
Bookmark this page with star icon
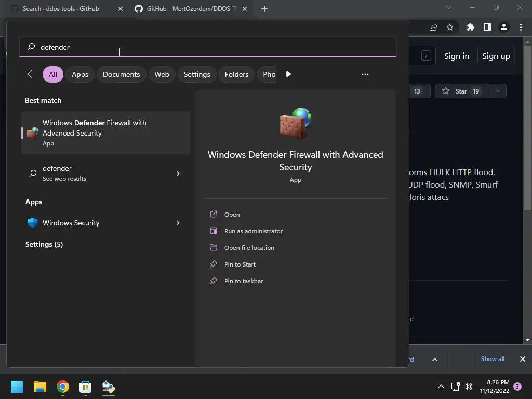(450, 27)
